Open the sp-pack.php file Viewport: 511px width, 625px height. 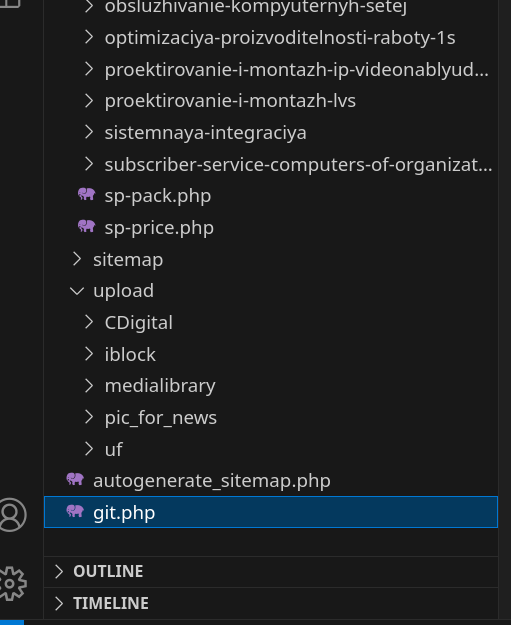point(158,196)
